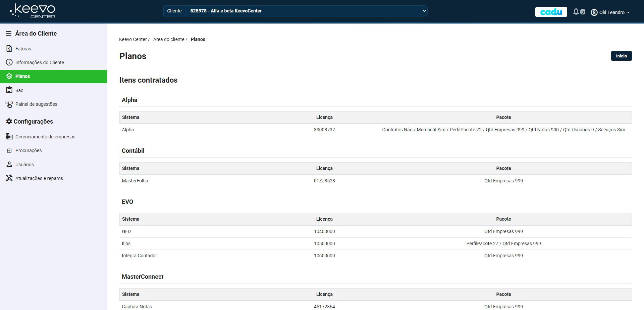
Task: Click Integra Contador's Qtd Empresas 999 cell
Action: 503,256
